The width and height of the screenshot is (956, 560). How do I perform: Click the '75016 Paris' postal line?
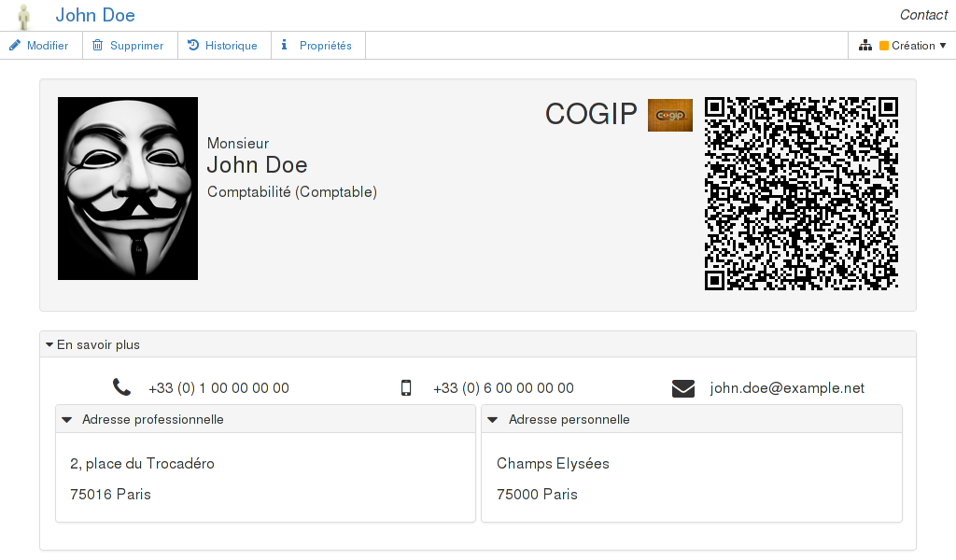(110, 494)
